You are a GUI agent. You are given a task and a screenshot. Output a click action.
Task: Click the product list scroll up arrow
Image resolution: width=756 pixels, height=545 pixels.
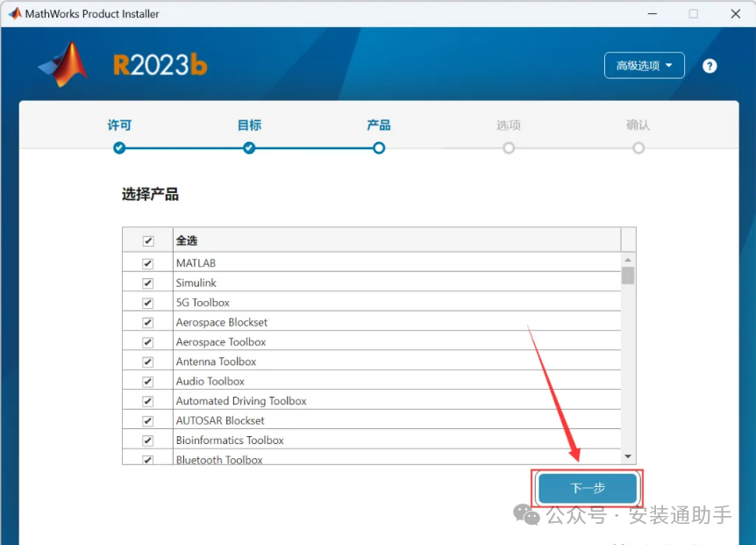(x=628, y=260)
